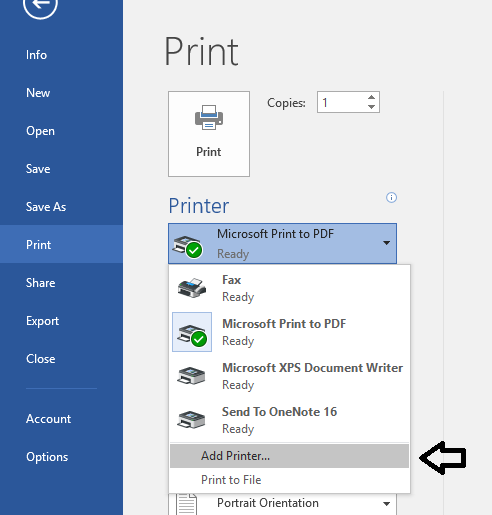
Task: Decrease copies with the down arrow
Action: (x=371, y=107)
